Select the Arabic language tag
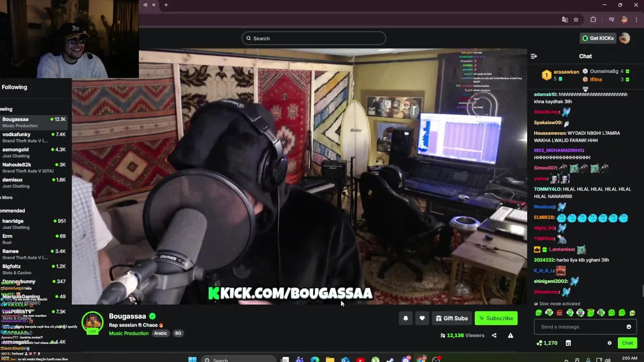This screenshot has height=362, width=644. click(x=160, y=333)
